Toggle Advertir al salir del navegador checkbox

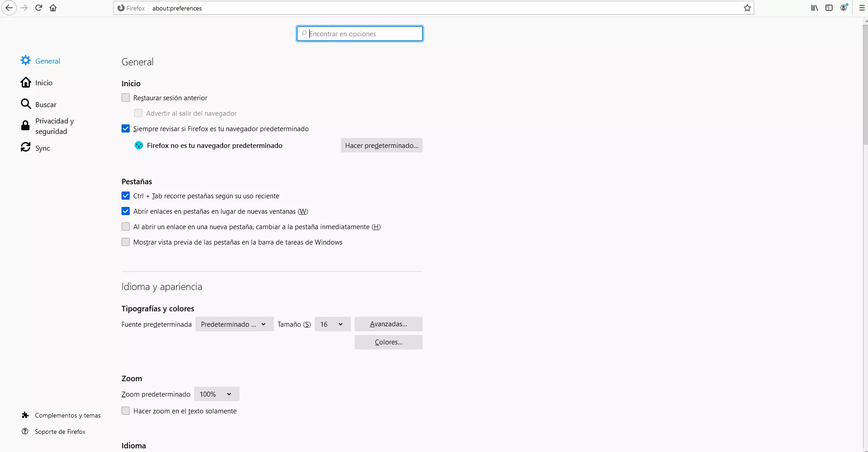point(138,113)
